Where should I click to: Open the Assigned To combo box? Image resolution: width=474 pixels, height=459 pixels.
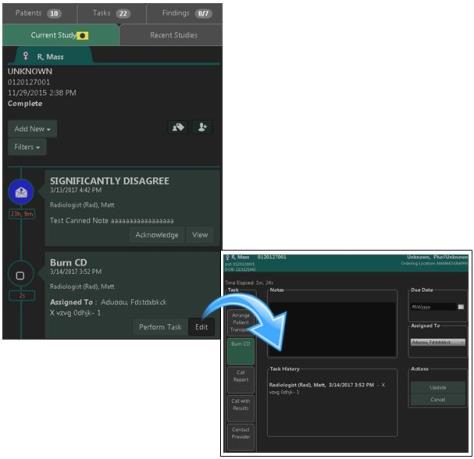click(x=438, y=342)
